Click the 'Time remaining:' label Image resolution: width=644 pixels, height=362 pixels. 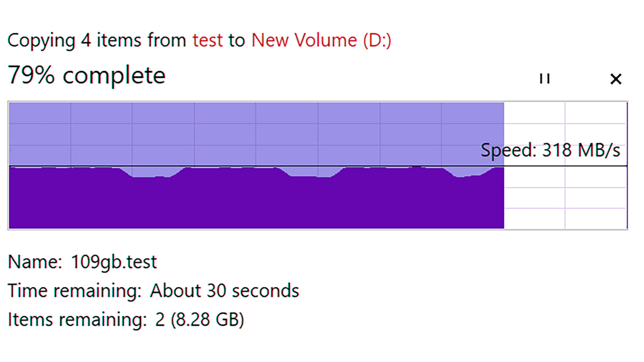coord(74,291)
